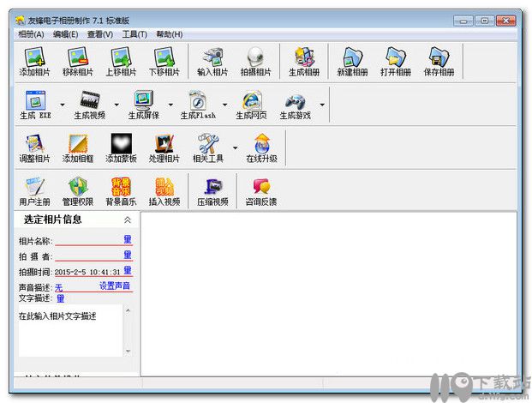The width and height of the screenshot is (532, 403).
Task: Click 生成网页 web page icon
Action: (251, 105)
